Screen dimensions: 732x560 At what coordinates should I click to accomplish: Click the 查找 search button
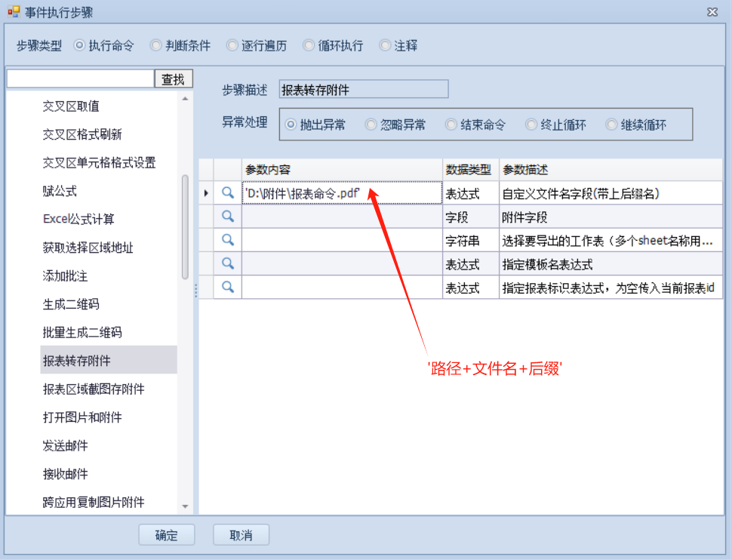[174, 79]
